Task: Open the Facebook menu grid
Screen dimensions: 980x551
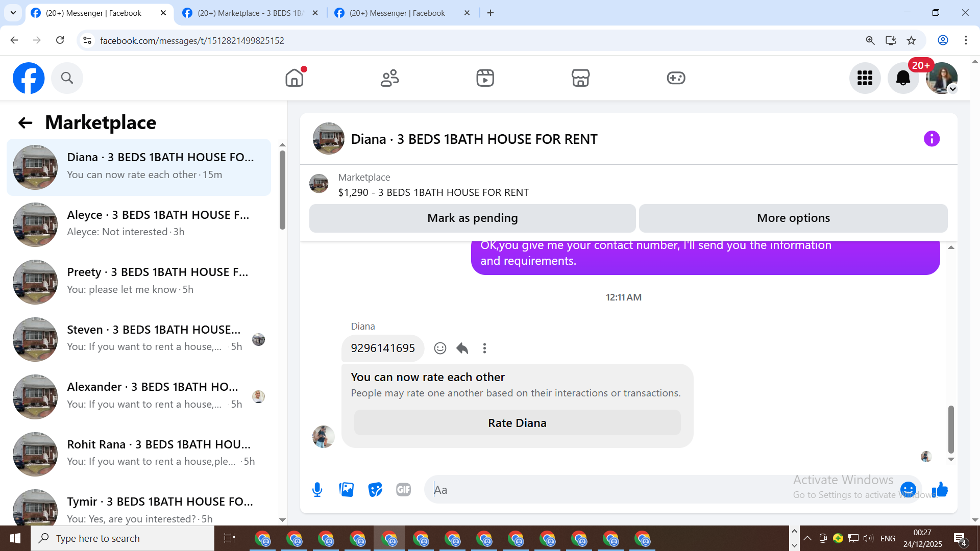Action: (x=865, y=78)
